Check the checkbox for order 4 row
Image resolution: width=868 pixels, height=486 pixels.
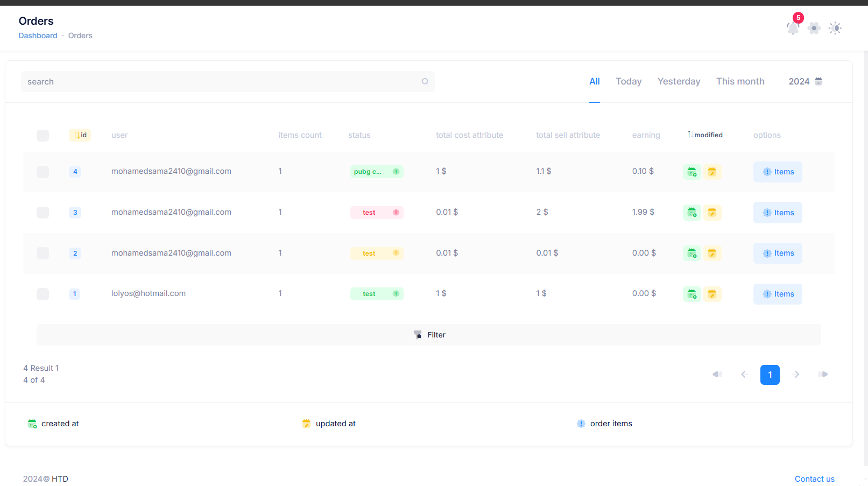point(43,172)
